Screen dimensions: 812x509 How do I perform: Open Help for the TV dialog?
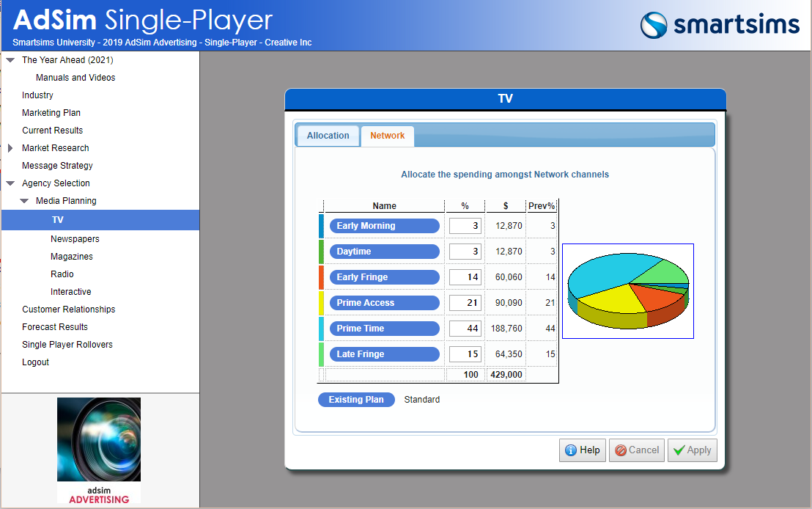coord(583,450)
